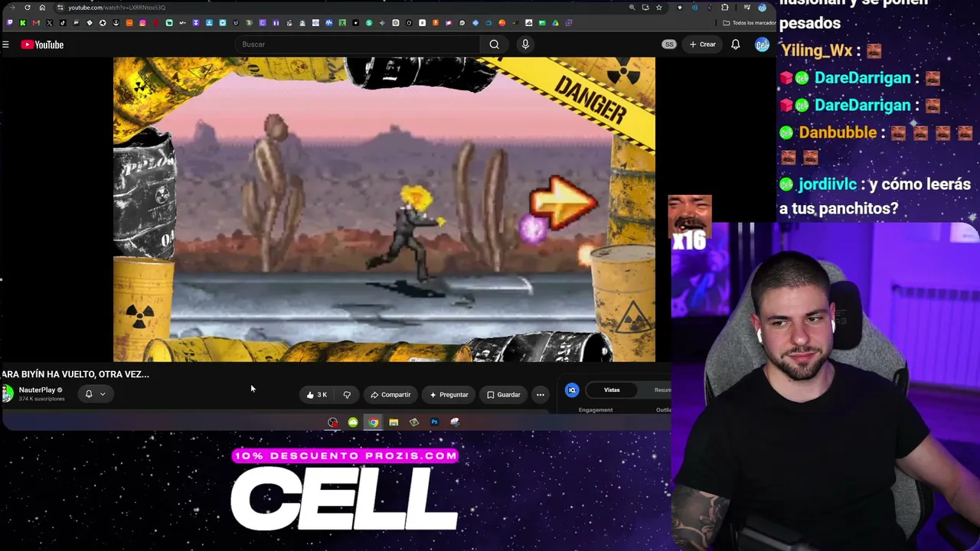Image resolution: width=980 pixels, height=551 pixels.
Task: Reload the page in the browser toolbar
Action: (28, 8)
